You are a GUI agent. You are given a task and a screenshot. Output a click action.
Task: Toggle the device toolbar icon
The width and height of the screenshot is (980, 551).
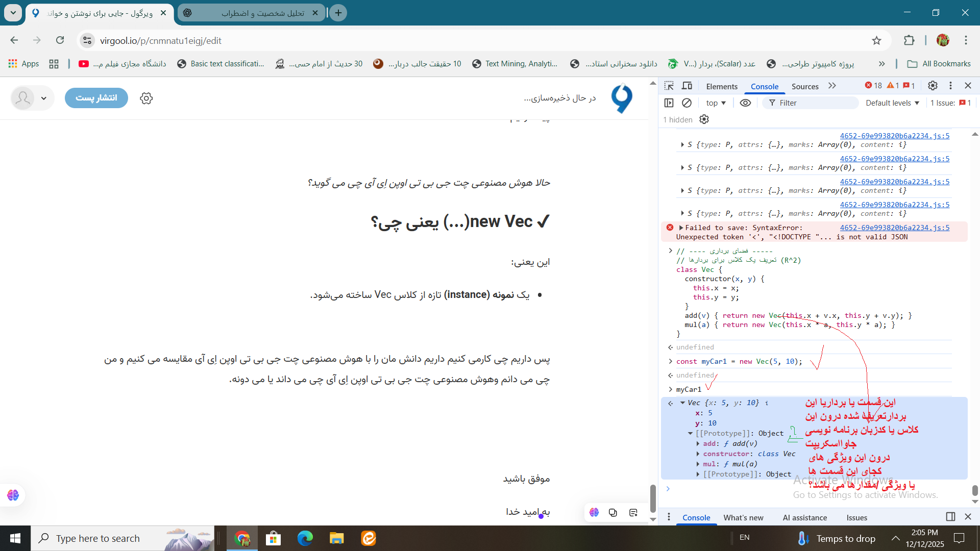687,86
